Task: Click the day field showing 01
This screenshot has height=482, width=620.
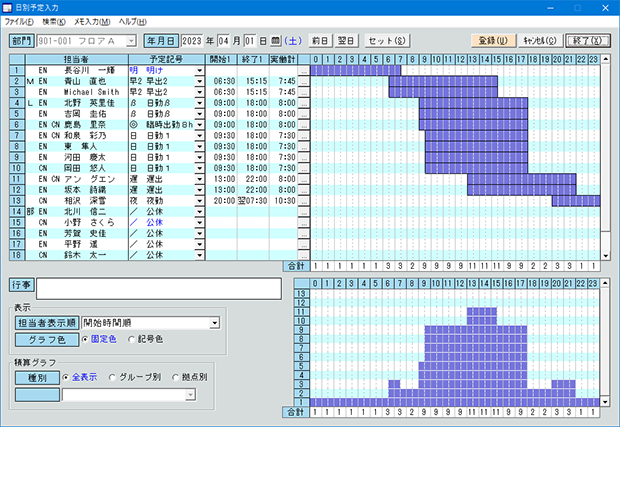Action: click(250, 41)
